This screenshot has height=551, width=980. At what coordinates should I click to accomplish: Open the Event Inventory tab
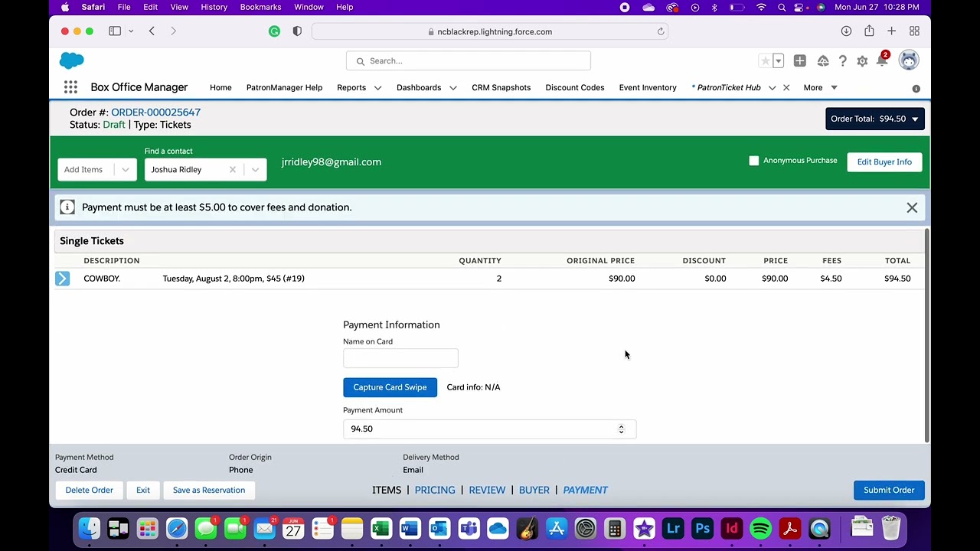(648, 87)
